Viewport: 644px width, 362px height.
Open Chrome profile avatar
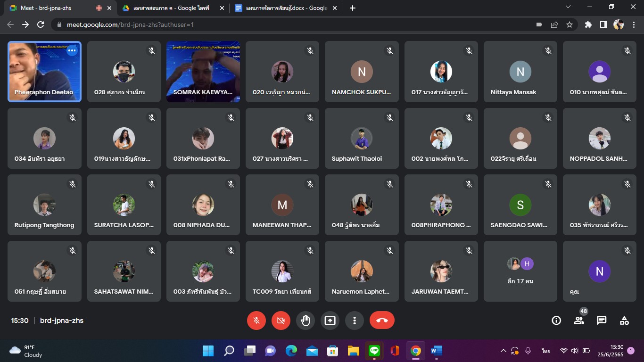pos(618,25)
